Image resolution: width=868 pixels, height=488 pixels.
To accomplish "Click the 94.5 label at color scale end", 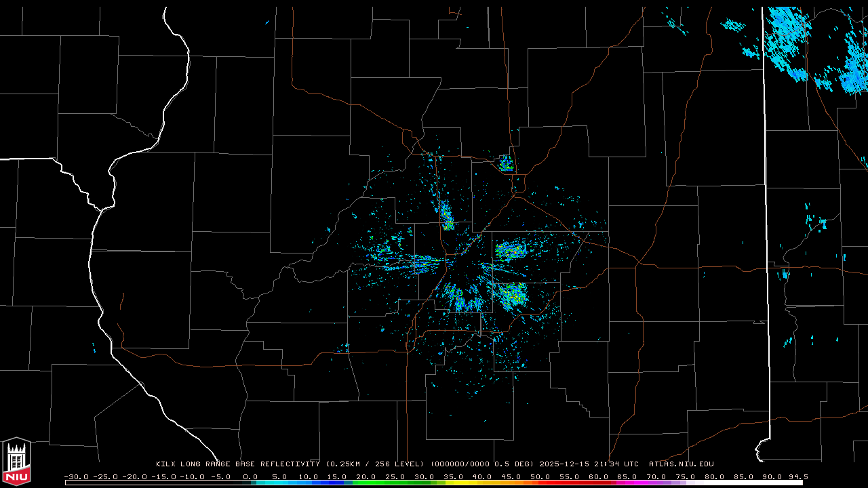I will point(797,476).
